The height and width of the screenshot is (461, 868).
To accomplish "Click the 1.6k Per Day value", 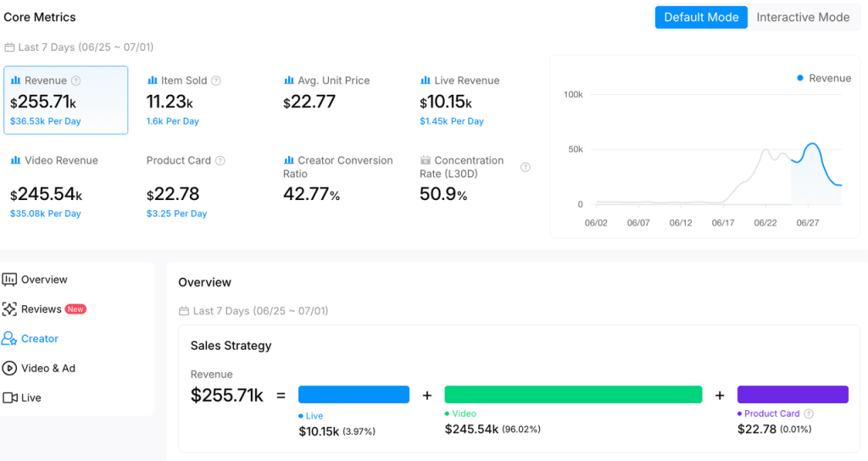I will coord(173,121).
